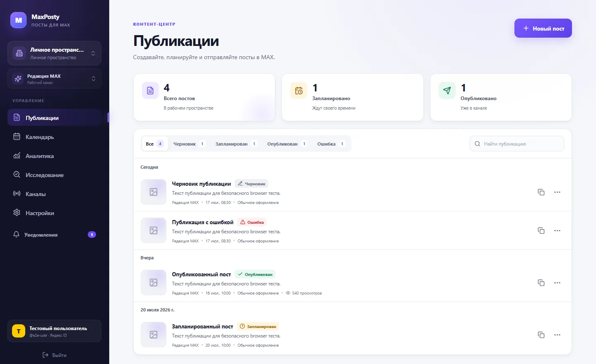Click the Сегодня group header
Image resolution: width=596 pixels, height=364 pixels.
(x=149, y=167)
